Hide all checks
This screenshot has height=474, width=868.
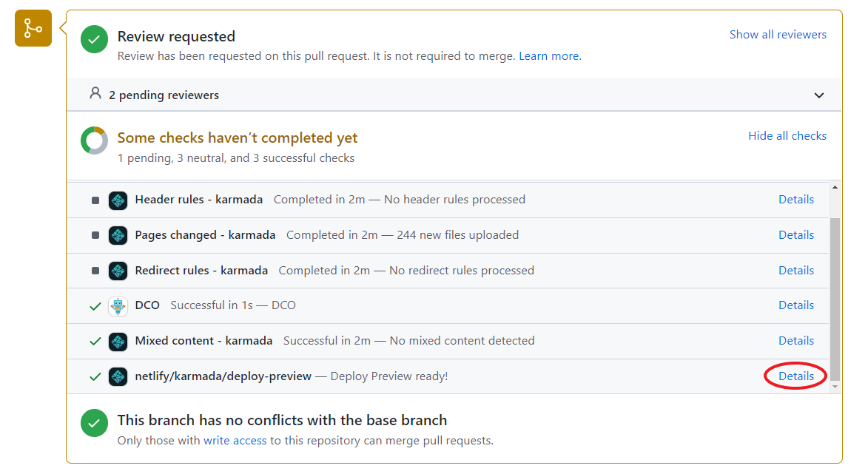[787, 135]
